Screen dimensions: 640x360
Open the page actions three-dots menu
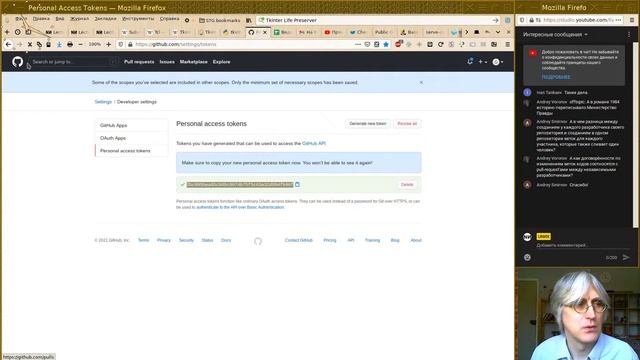pyautogui.click(x=358, y=44)
